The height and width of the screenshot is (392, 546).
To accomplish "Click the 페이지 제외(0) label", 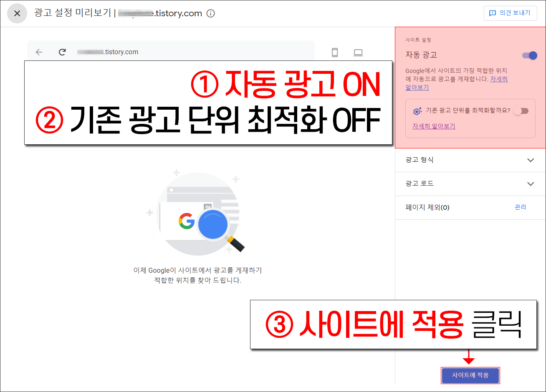I will click(x=427, y=207).
